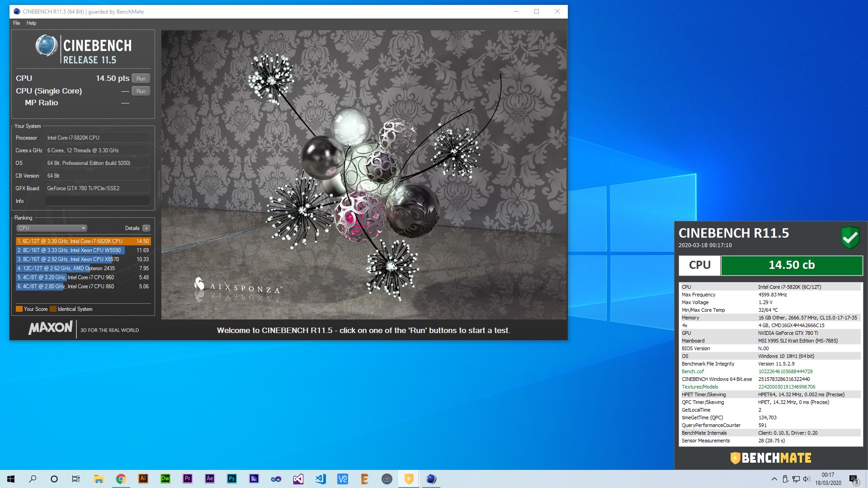Open Google Chrome from the taskbar
Viewport: 868px width, 488px height.
121,479
